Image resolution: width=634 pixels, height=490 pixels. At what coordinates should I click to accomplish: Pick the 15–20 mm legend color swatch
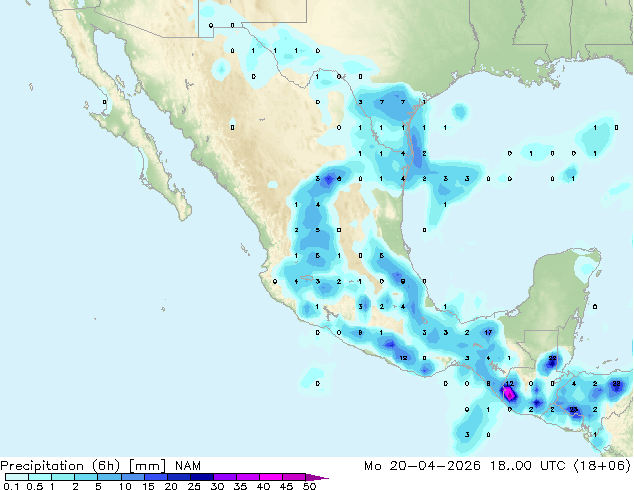coord(155,477)
